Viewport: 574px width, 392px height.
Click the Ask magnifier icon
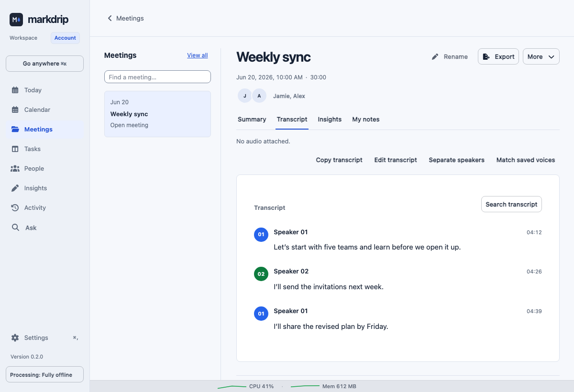16,228
